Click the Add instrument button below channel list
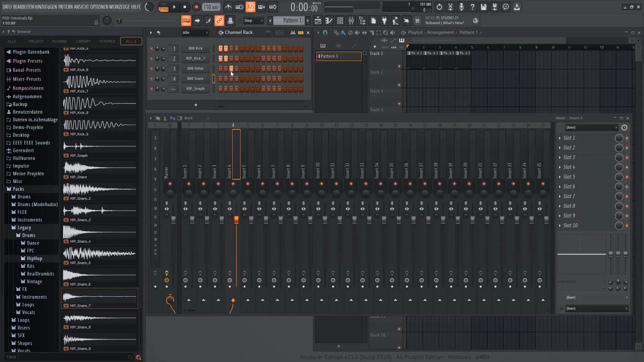This screenshot has height=362, width=644. (196, 105)
